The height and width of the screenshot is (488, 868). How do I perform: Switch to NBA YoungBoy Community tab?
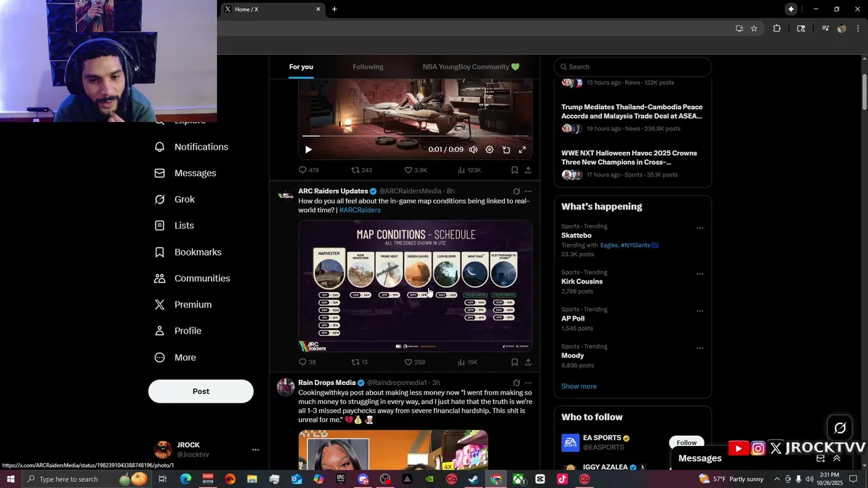click(x=471, y=66)
